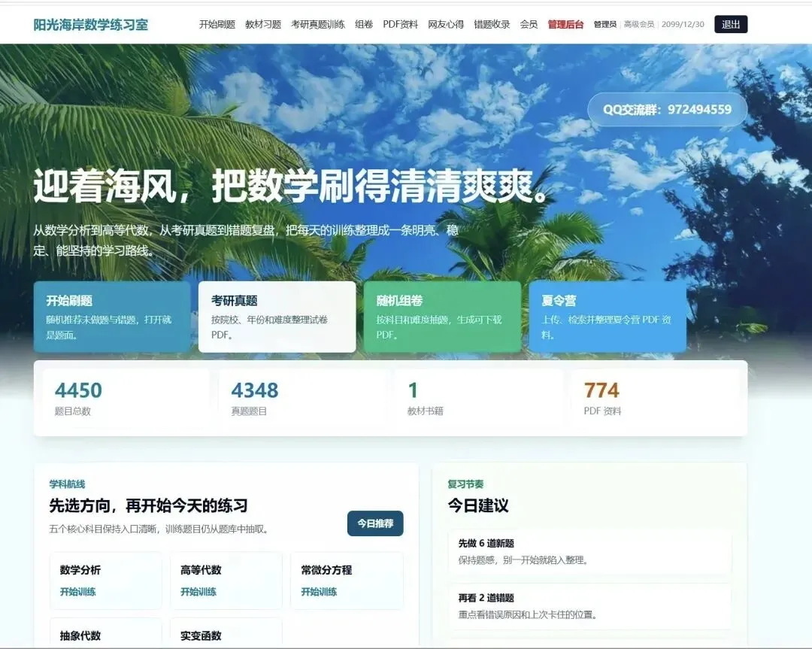
Task: Open the red 管理后台 link
Action: [565, 24]
